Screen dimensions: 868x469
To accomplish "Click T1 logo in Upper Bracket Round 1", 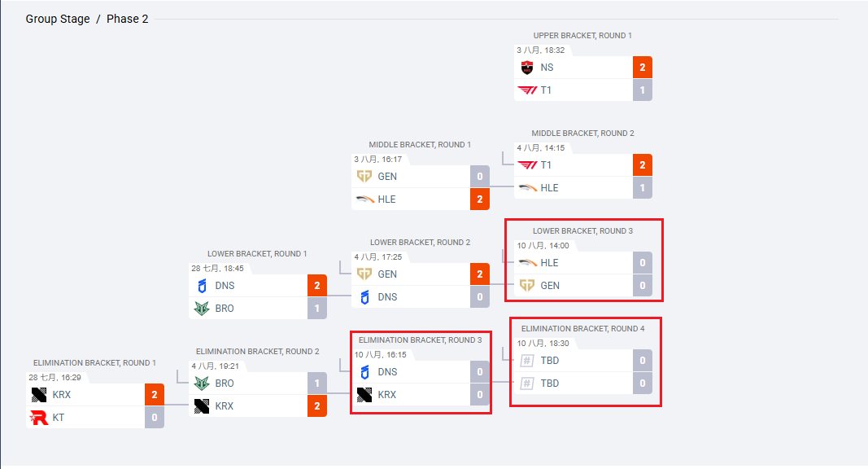I will tap(527, 90).
